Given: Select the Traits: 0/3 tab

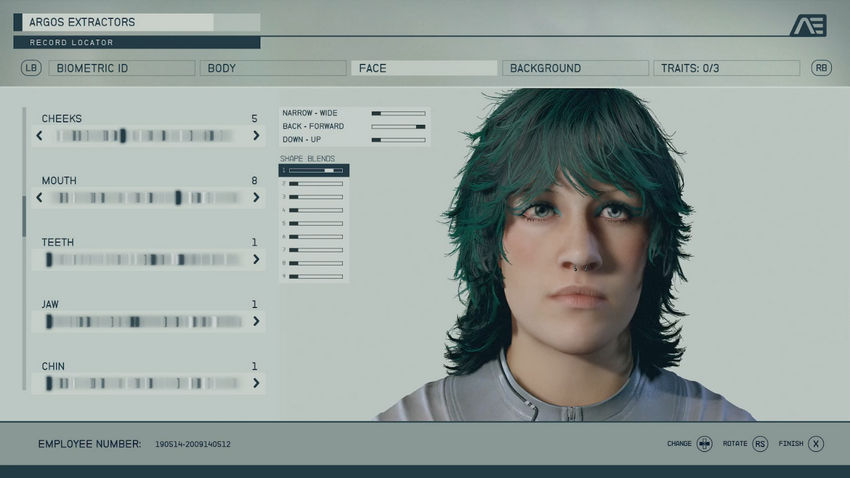Looking at the screenshot, I should coord(726,68).
